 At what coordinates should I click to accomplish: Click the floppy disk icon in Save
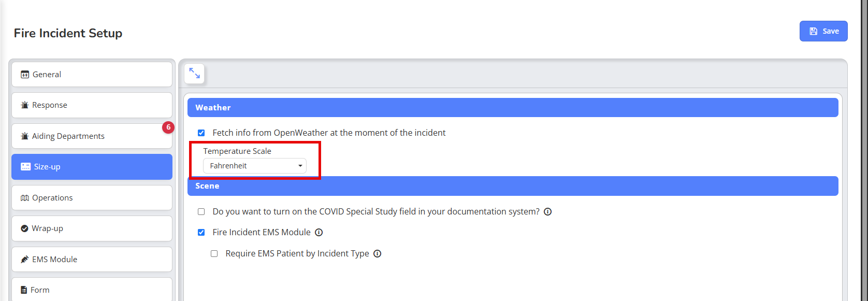[813, 31]
